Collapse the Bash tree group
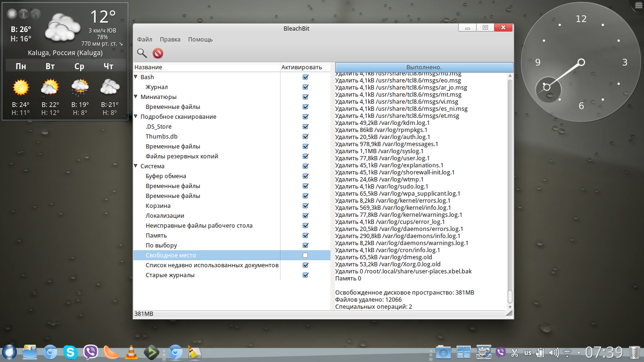The width and height of the screenshot is (644, 362). tap(136, 77)
